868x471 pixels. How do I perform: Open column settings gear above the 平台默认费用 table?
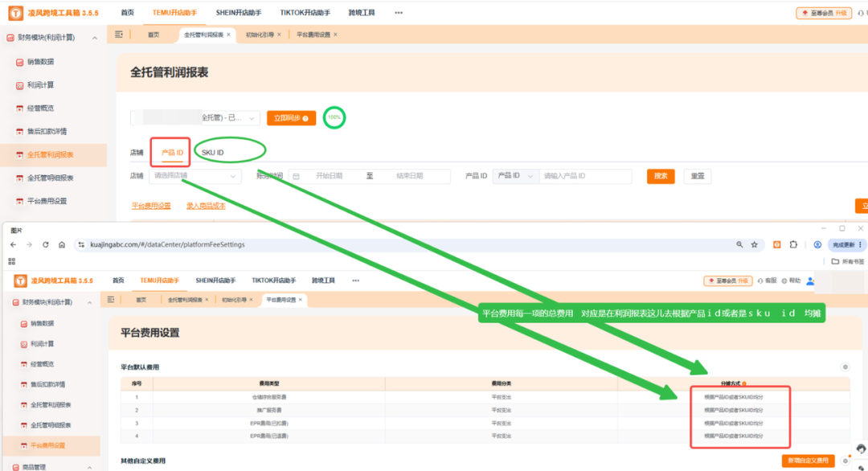[x=845, y=367]
